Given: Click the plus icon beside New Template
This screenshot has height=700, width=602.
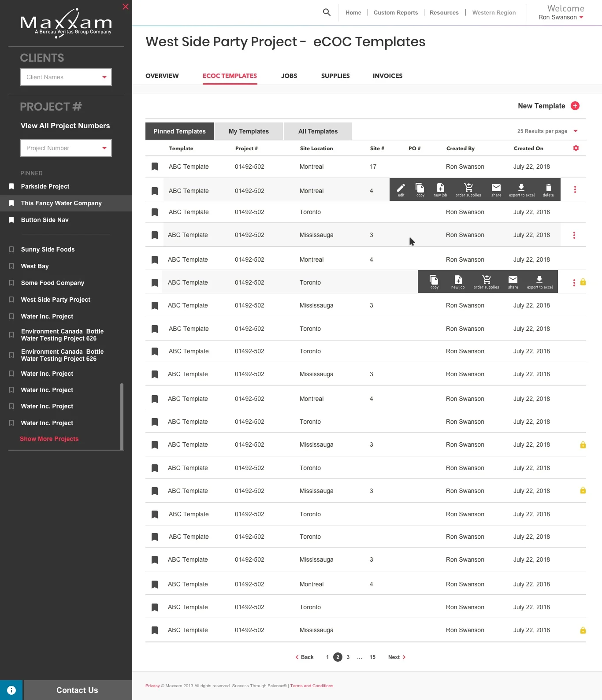Looking at the screenshot, I should [575, 106].
